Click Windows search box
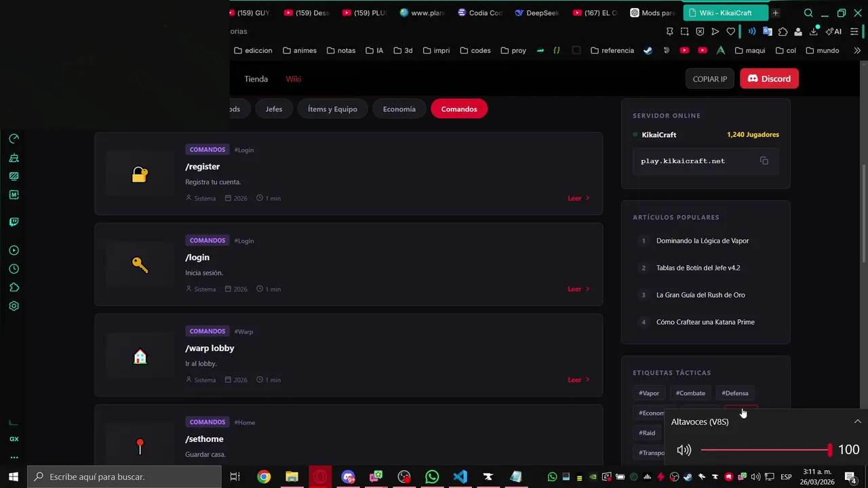Image resolution: width=868 pixels, height=488 pixels. [x=124, y=476]
